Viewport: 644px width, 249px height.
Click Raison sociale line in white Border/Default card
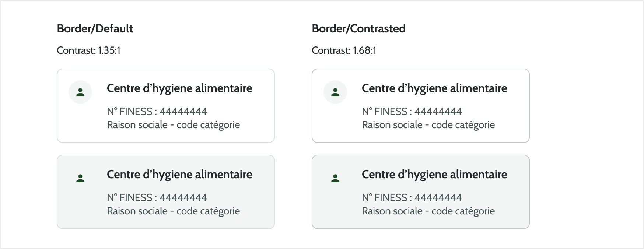(173, 125)
